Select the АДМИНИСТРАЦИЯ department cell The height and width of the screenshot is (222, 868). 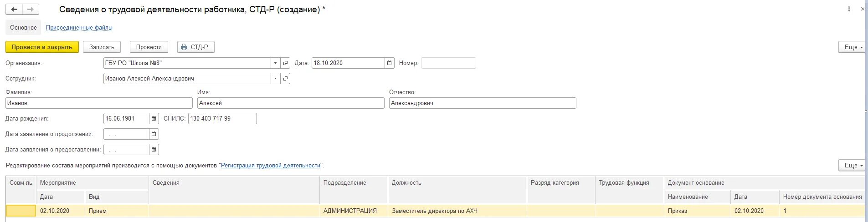pos(354,211)
